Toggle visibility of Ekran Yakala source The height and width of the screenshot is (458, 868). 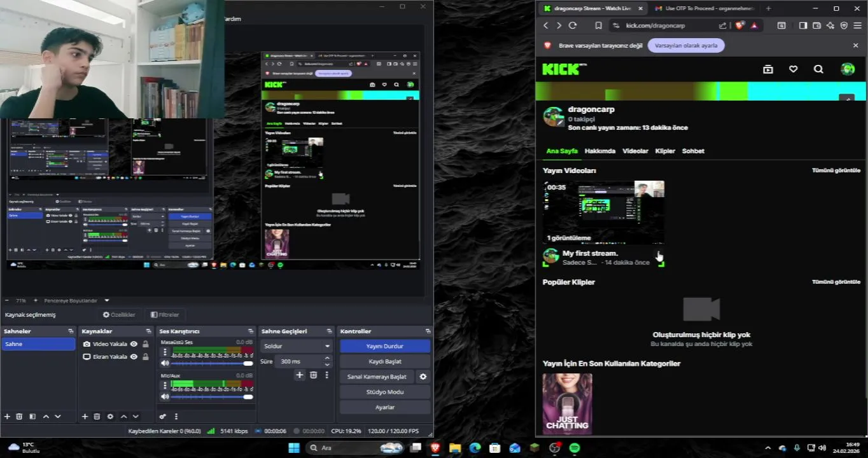134,357
